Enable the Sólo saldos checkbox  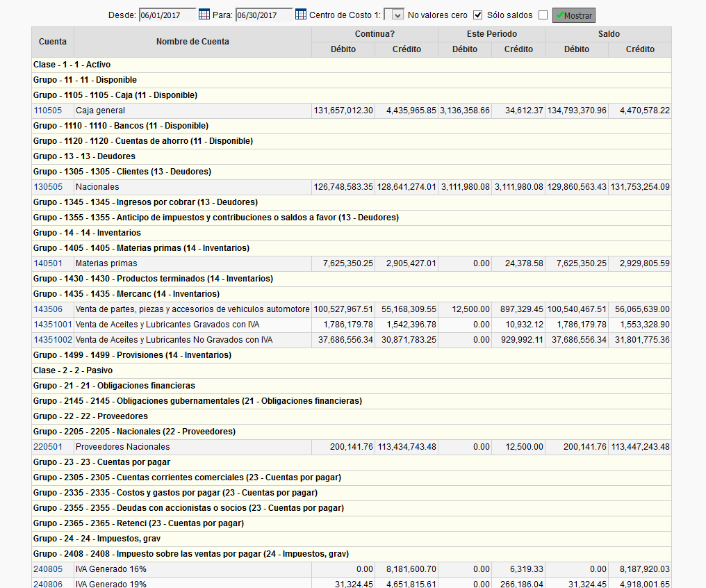click(x=543, y=15)
